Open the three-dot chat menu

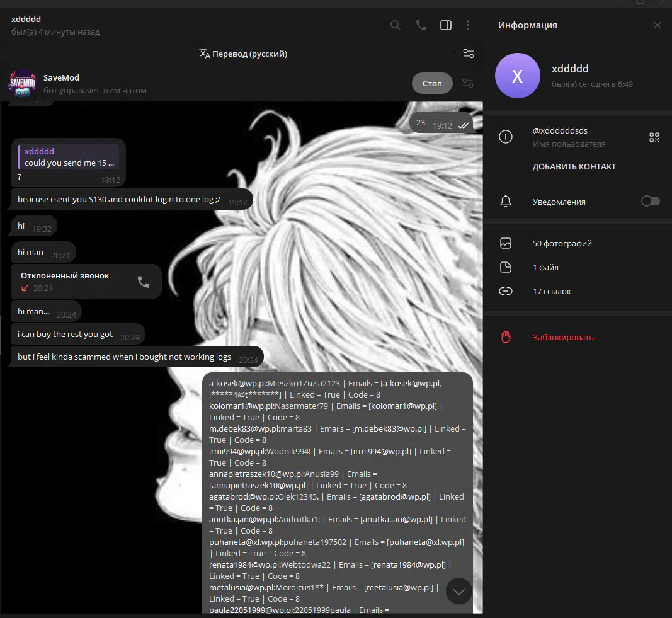(x=467, y=25)
